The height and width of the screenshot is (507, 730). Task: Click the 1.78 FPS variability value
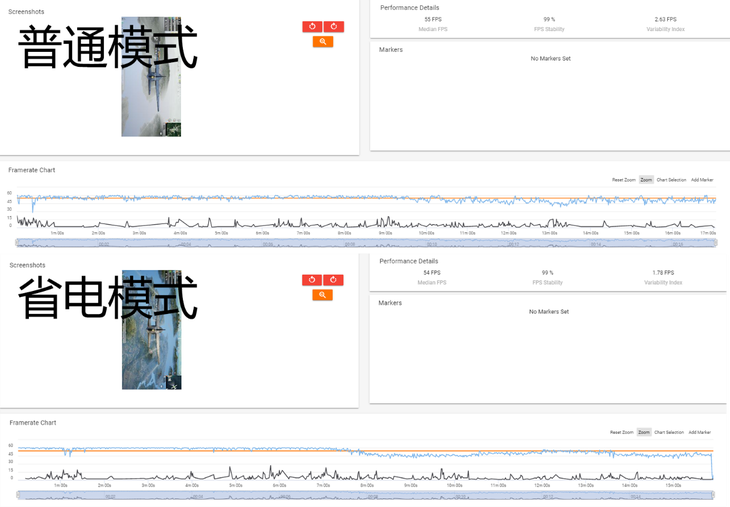point(663,273)
